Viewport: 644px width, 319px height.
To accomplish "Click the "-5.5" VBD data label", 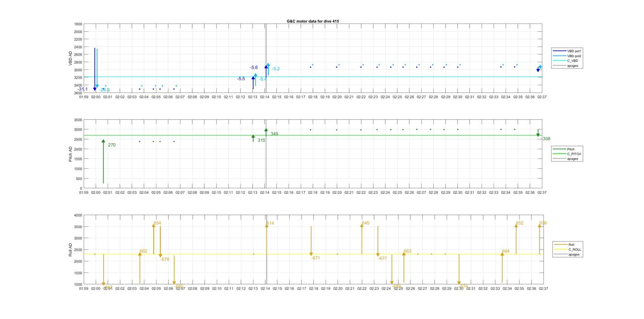I will 241,79.
